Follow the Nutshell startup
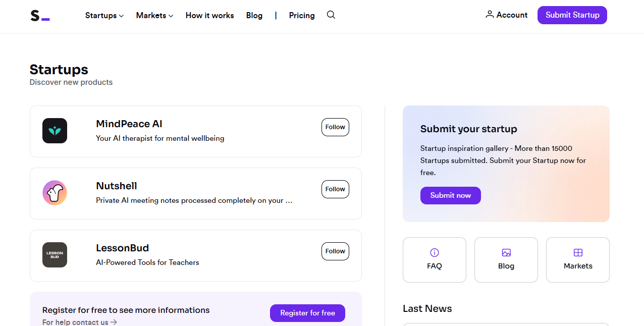Viewport: 644px width, 326px height. (335, 189)
